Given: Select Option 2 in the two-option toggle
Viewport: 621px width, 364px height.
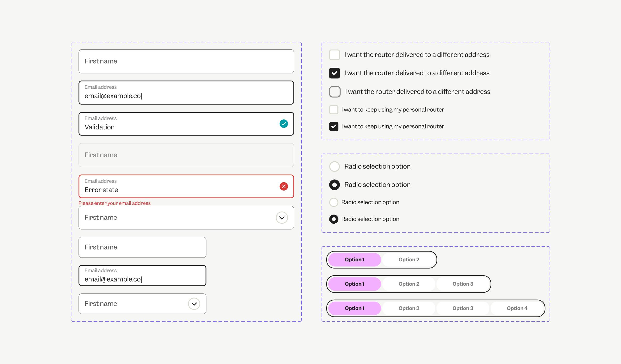Looking at the screenshot, I should [409, 260].
